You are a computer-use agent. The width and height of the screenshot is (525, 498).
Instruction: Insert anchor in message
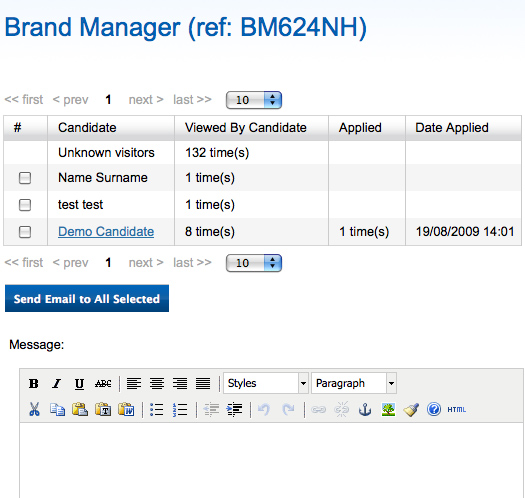click(365, 409)
